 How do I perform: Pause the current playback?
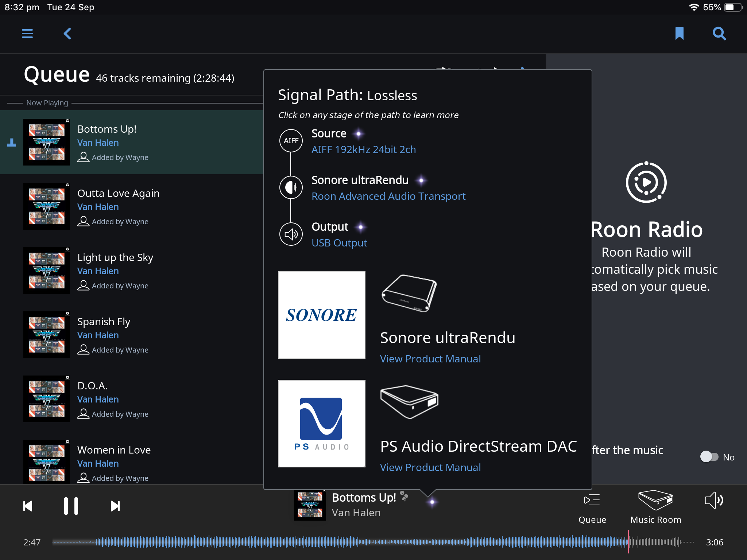click(x=71, y=506)
